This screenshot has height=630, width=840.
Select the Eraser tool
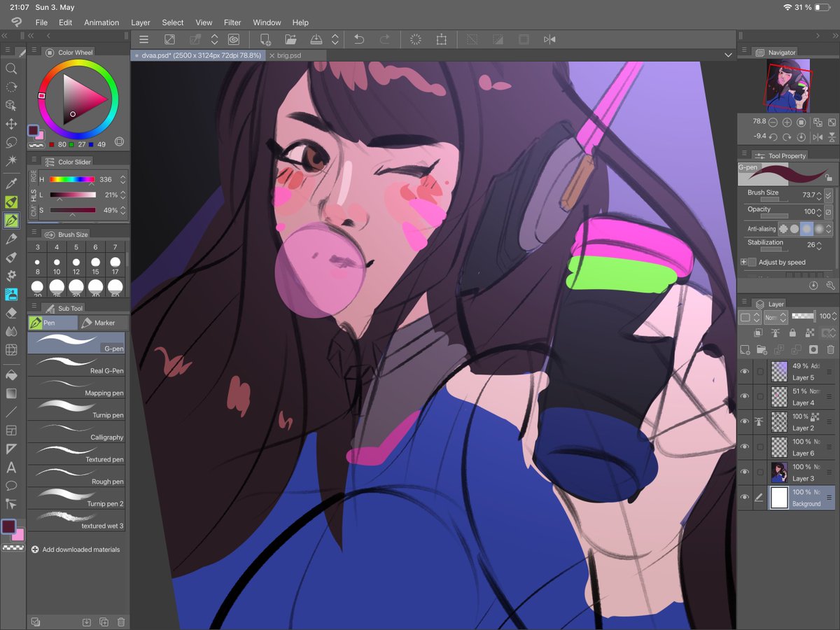pyautogui.click(x=11, y=313)
